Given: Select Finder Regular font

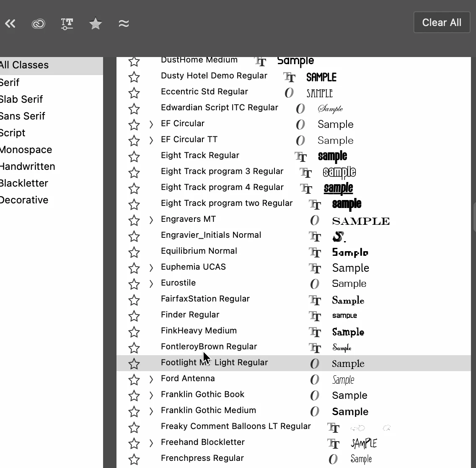Looking at the screenshot, I should point(190,315).
